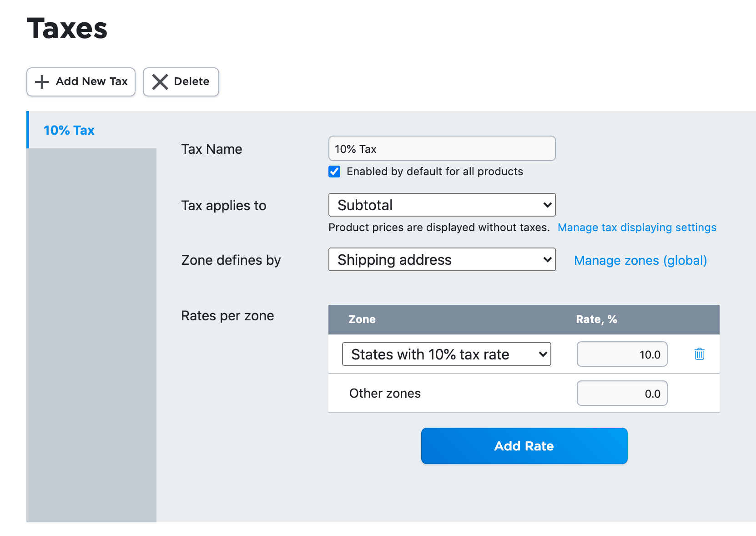Uncheck Enabled by default for all products
Viewport: 756px width, 536px height.
334,172
